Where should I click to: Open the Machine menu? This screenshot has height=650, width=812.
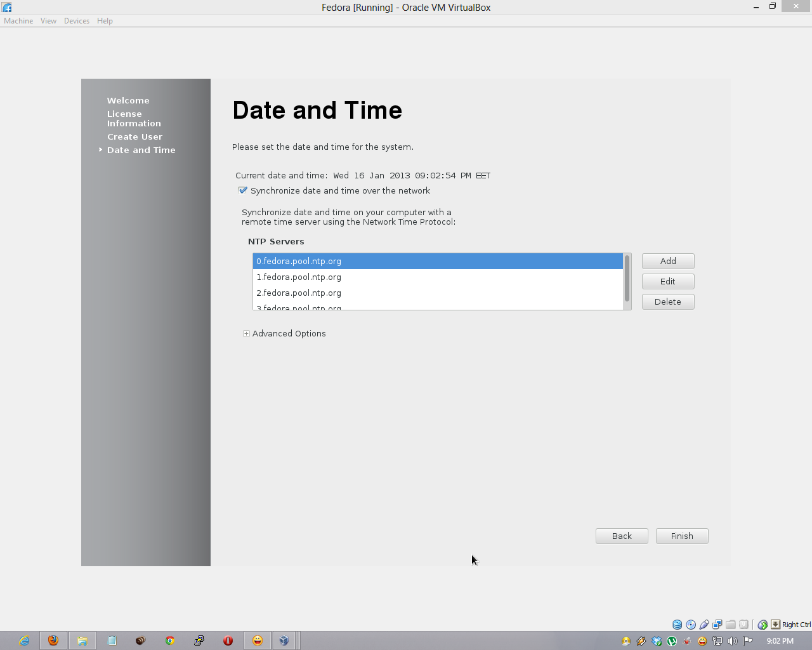[x=18, y=21]
